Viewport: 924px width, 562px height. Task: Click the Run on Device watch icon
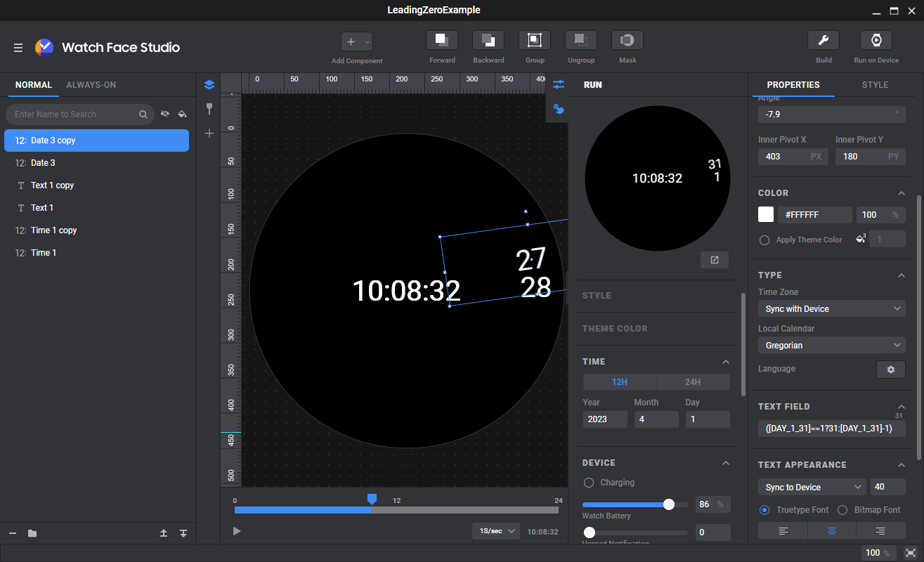pos(876,40)
